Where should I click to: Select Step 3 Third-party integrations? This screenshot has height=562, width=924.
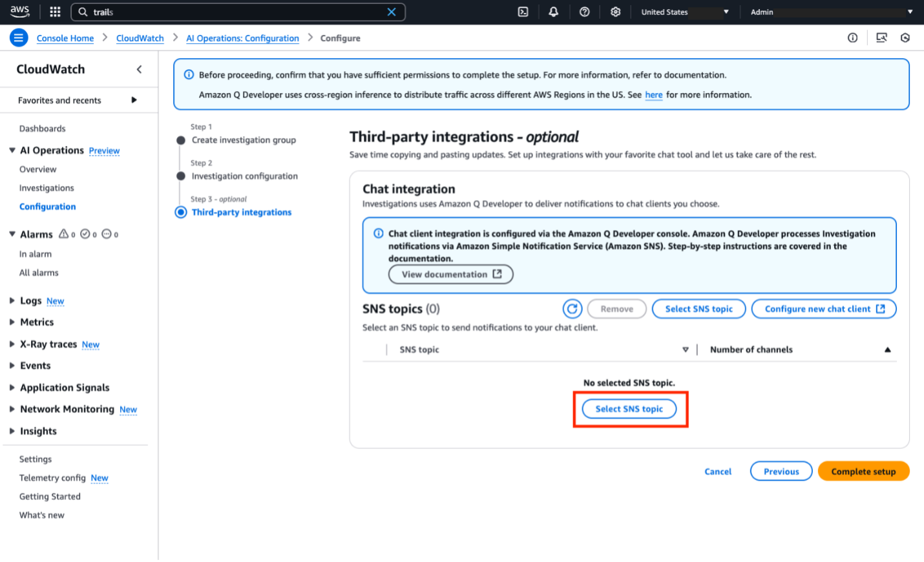242,213
